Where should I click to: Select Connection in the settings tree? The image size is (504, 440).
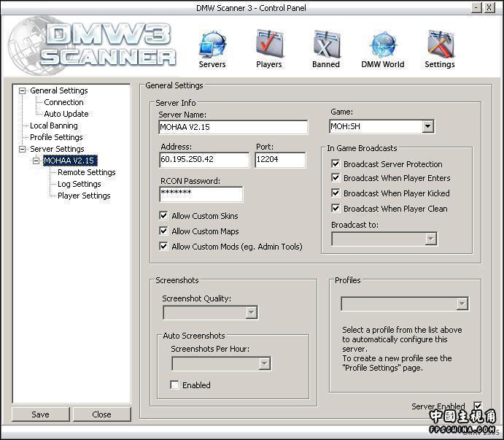tap(63, 102)
